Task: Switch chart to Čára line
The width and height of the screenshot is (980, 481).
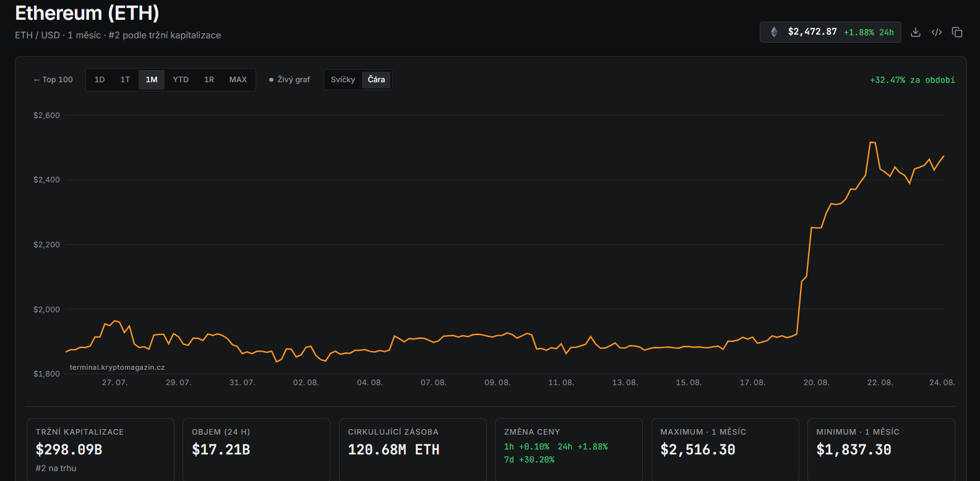Action: (376, 80)
